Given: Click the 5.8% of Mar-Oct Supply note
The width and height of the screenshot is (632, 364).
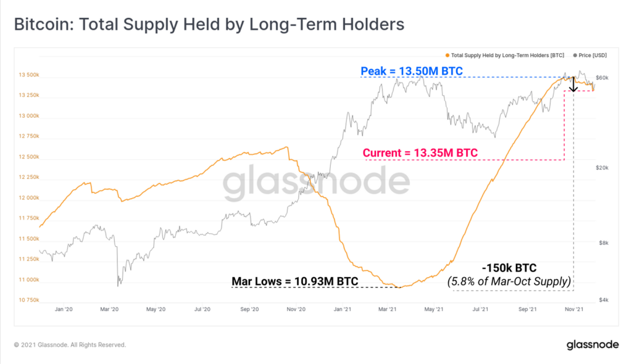Looking at the screenshot, I should pyautogui.click(x=509, y=283).
